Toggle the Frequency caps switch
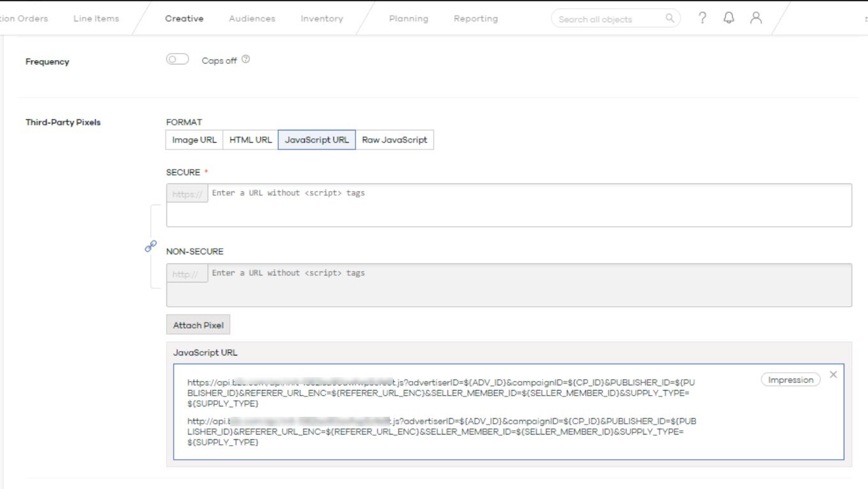The image size is (868, 489). 177,59
